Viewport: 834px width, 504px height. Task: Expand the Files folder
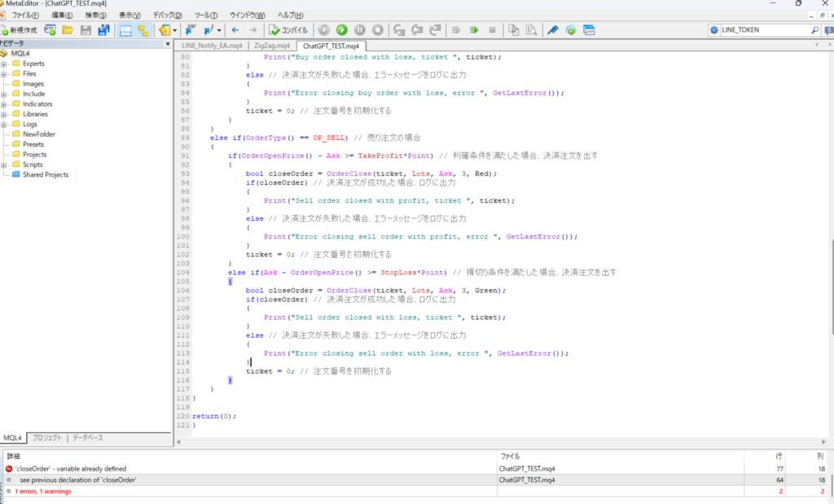coord(4,74)
